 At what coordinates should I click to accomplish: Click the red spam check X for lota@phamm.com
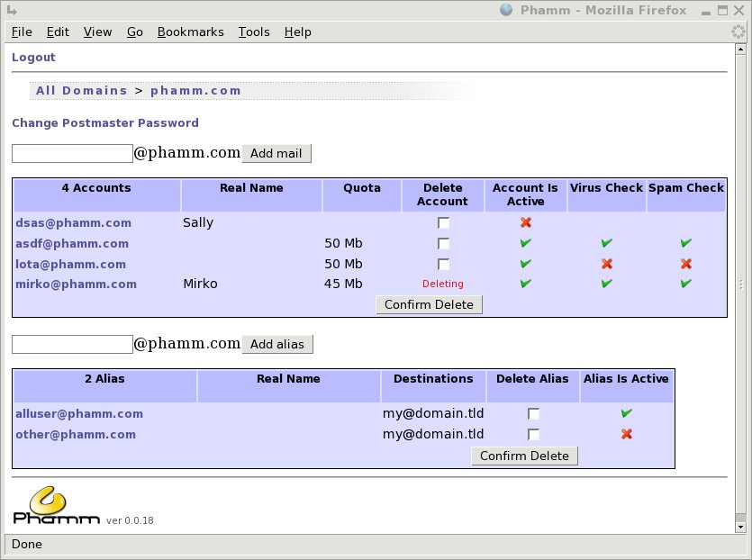pos(686,264)
